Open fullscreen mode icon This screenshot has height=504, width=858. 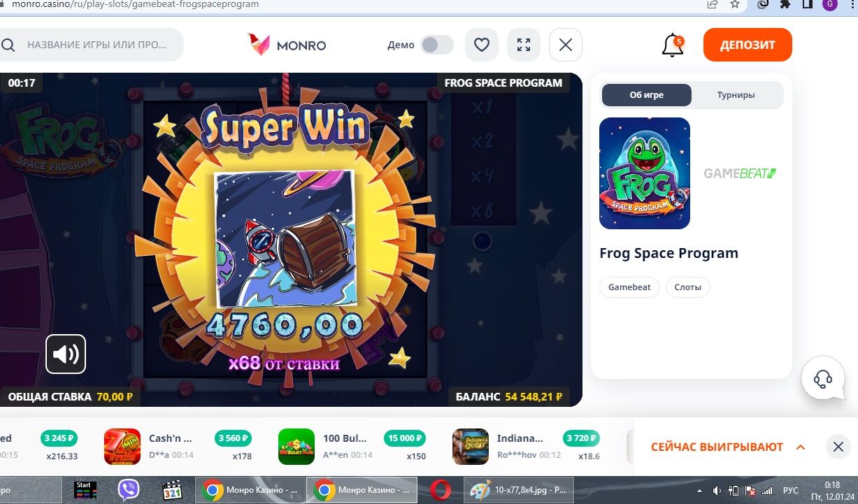[x=523, y=45]
